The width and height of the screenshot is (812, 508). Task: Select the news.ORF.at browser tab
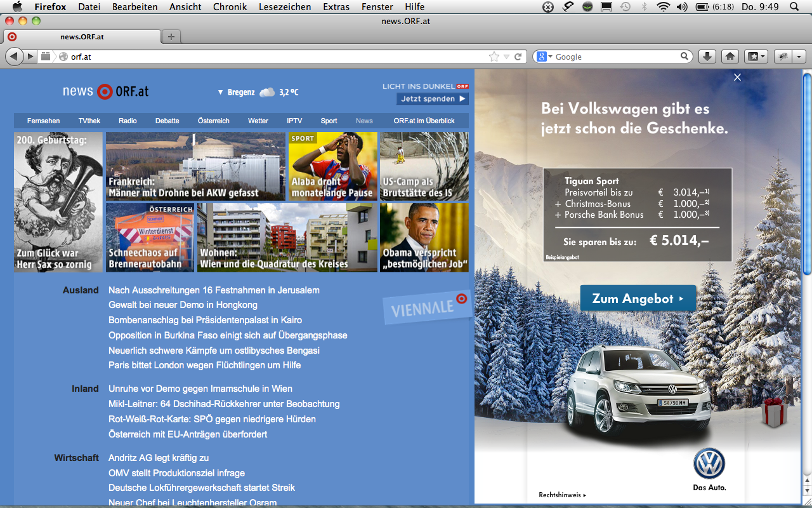point(82,36)
